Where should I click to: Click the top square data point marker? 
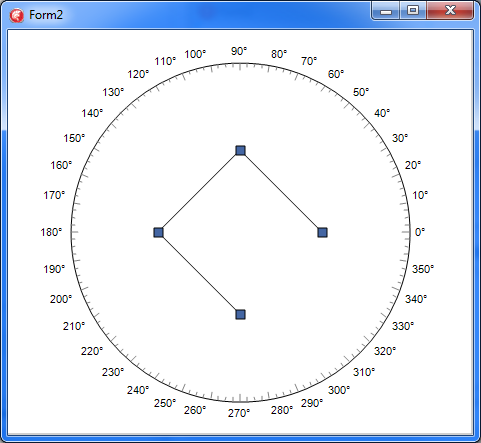point(240,150)
